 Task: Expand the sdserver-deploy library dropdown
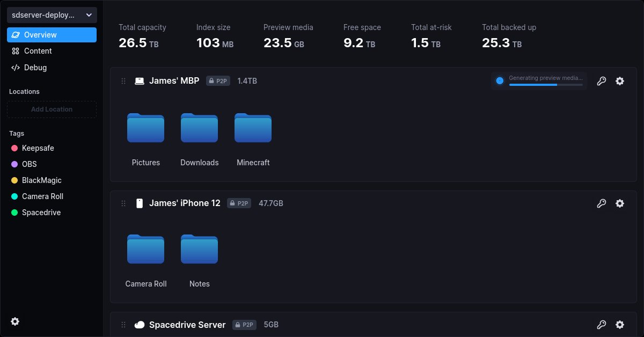coord(52,15)
